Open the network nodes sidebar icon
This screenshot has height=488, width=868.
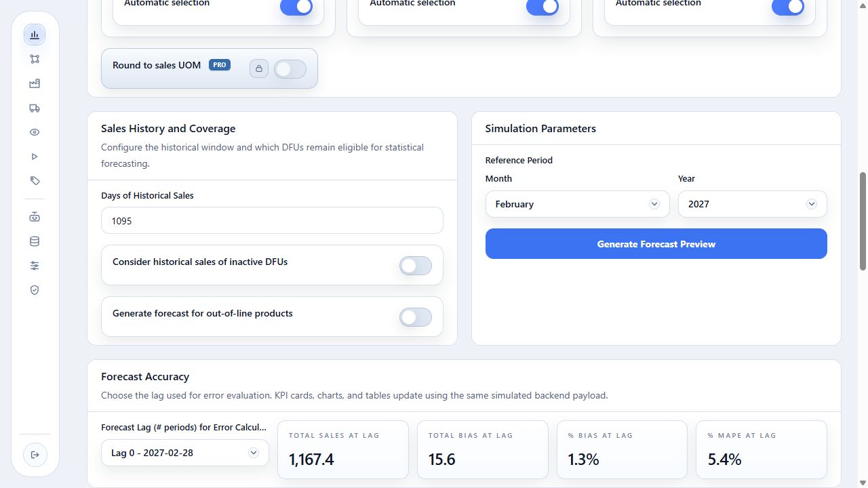(35, 59)
